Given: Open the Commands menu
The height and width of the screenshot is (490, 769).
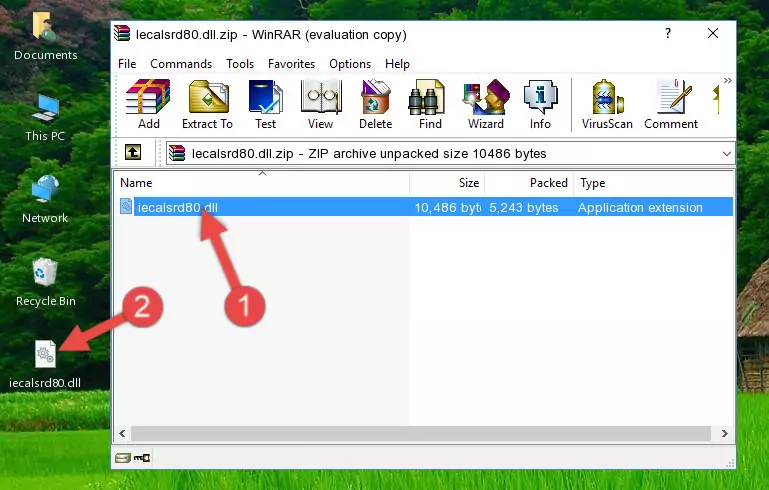Looking at the screenshot, I should click(181, 64).
